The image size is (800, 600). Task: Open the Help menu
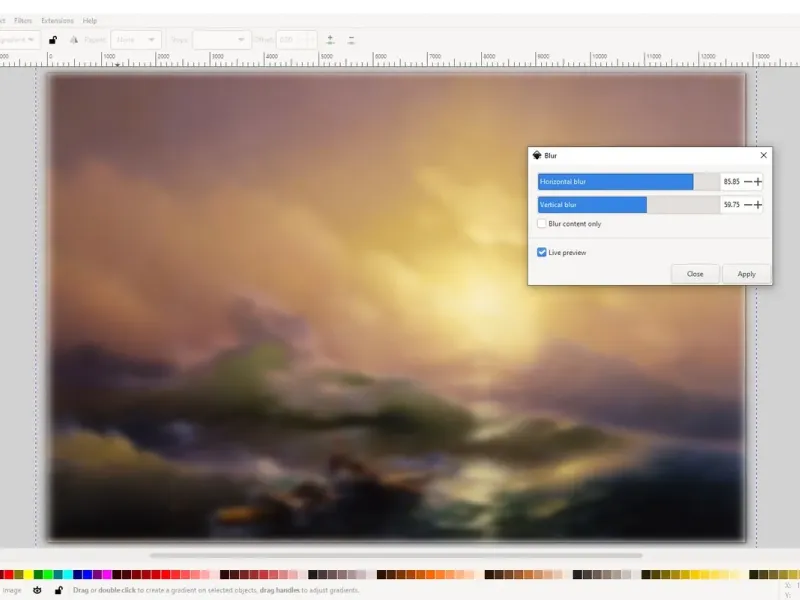point(90,20)
